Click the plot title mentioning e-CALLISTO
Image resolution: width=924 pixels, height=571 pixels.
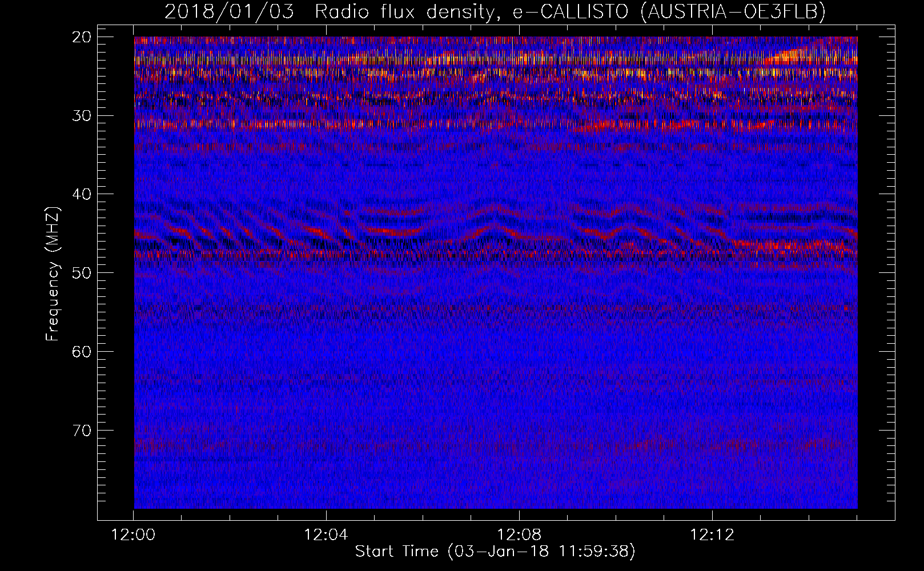tap(495, 11)
